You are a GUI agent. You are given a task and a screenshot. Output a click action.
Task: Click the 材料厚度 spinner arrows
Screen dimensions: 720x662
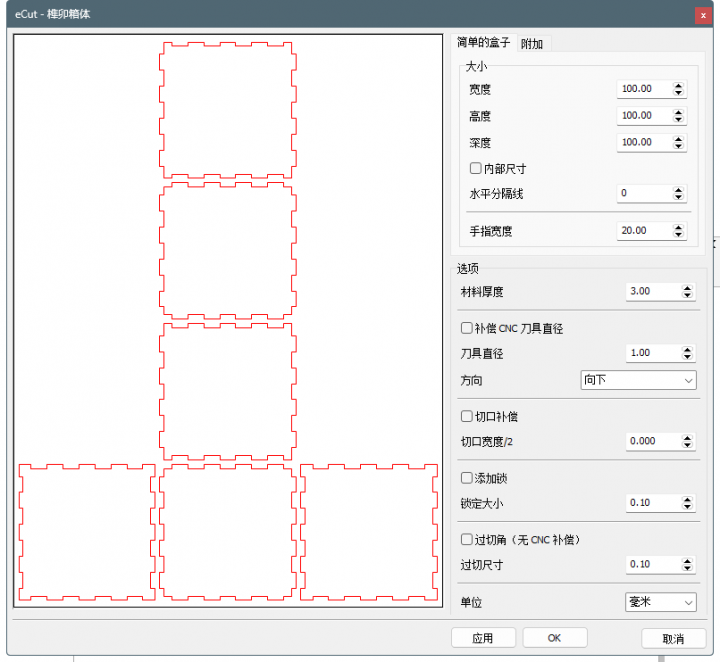pyautogui.click(x=687, y=292)
